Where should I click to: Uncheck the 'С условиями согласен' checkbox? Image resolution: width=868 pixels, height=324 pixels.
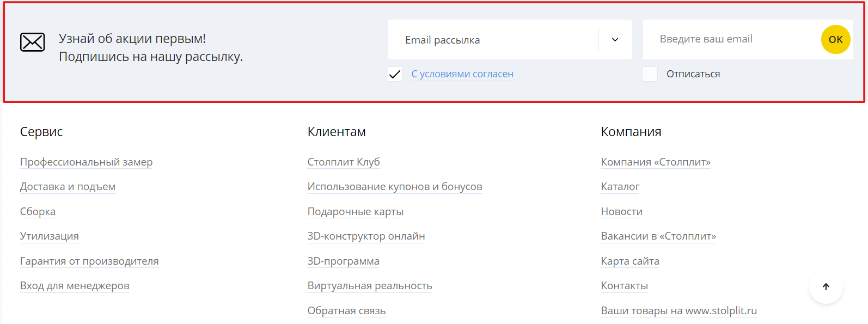click(x=395, y=74)
